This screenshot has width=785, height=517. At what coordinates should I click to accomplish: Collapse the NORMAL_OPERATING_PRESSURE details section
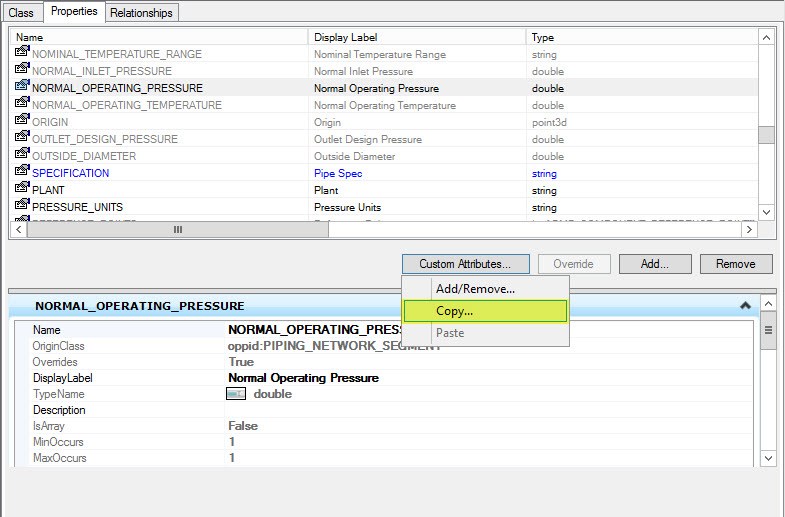(744, 306)
